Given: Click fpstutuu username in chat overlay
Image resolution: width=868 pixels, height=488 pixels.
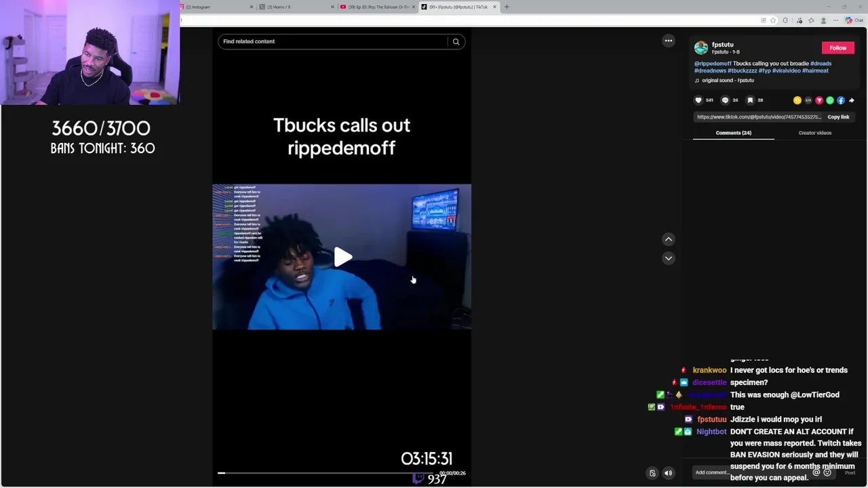Looking at the screenshot, I should tap(712, 420).
